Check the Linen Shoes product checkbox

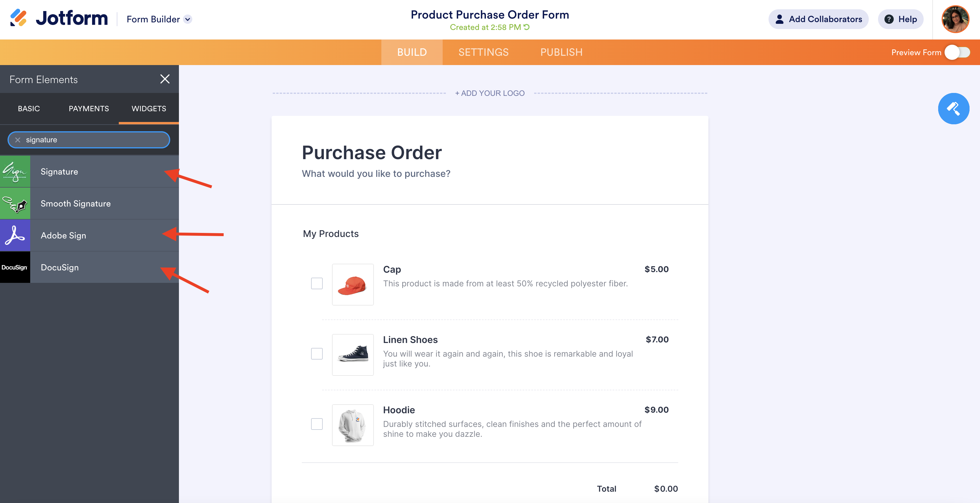317,354
